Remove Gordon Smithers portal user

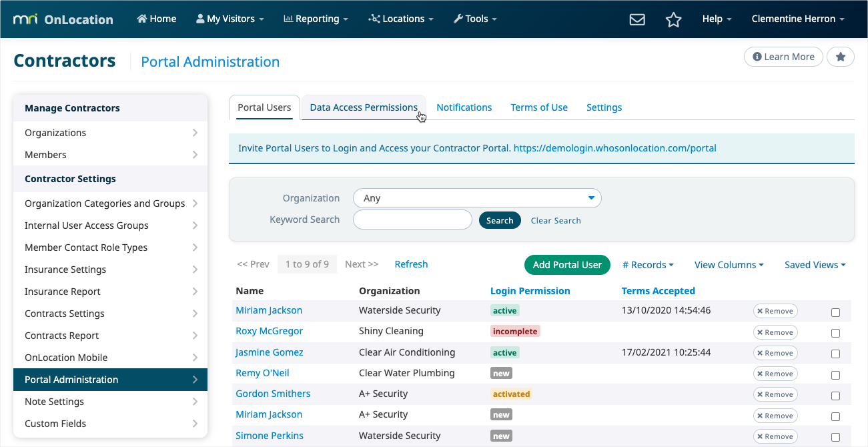(775, 394)
